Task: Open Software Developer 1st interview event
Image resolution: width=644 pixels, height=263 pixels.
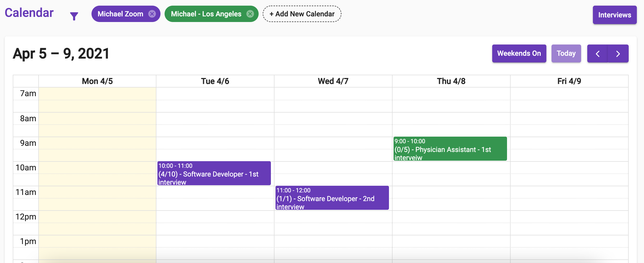Action: [214, 173]
